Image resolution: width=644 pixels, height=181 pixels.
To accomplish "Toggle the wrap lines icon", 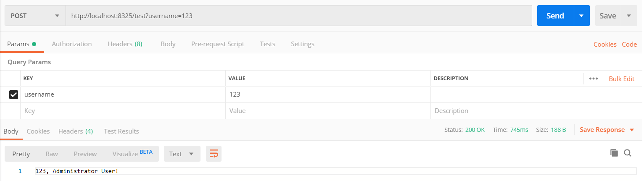I will (x=214, y=154).
